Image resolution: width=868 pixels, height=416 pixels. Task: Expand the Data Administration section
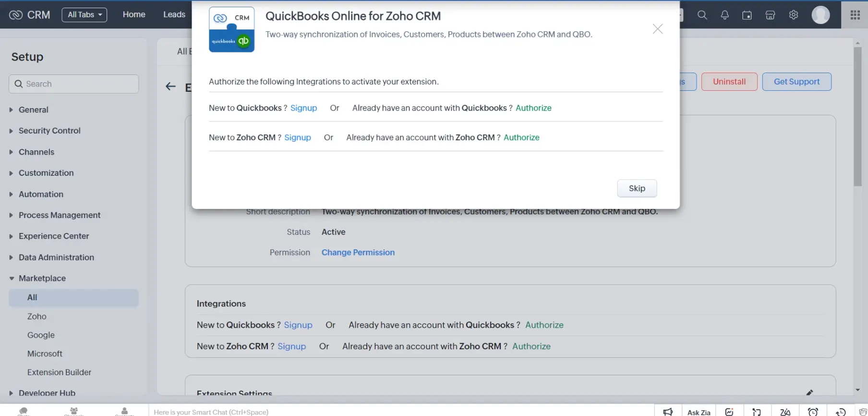(x=56, y=257)
